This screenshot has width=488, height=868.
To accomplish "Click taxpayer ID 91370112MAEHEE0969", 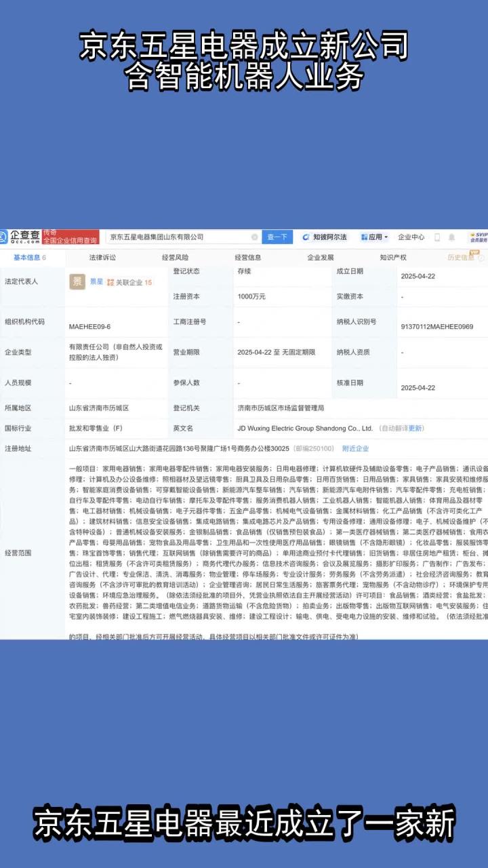I will (437, 326).
